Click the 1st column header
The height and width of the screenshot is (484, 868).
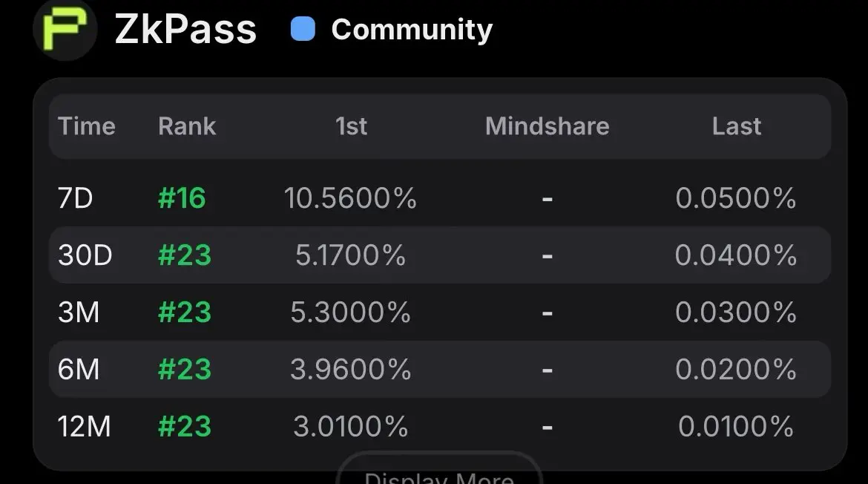click(x=351, y=126)
